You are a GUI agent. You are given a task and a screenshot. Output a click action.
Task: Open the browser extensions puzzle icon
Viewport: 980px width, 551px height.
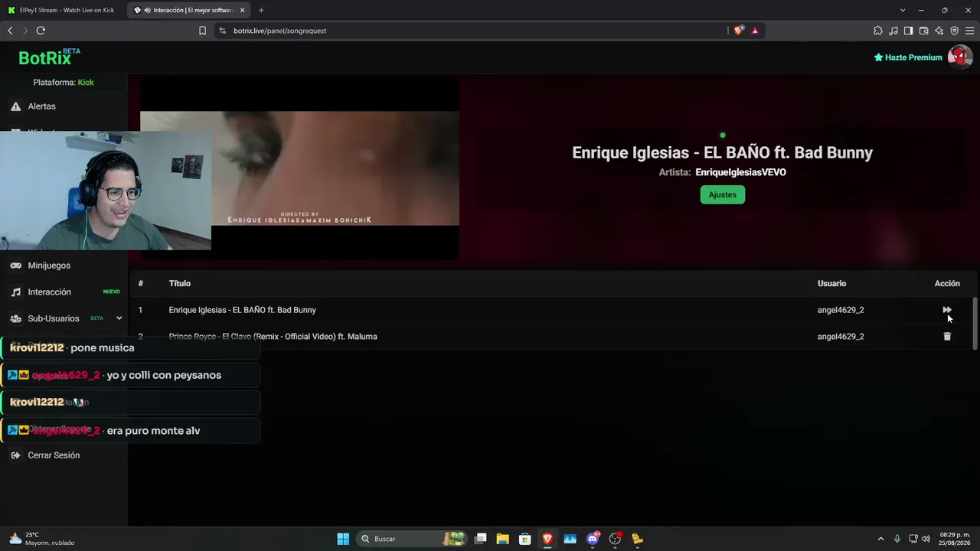click(x=878, y=31)
